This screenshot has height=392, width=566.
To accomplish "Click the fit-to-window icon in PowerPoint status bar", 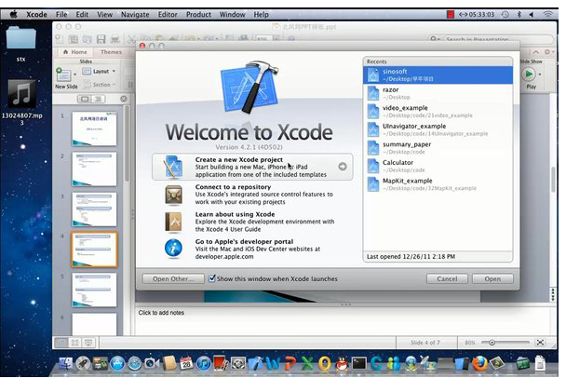I will pos(540,343).
